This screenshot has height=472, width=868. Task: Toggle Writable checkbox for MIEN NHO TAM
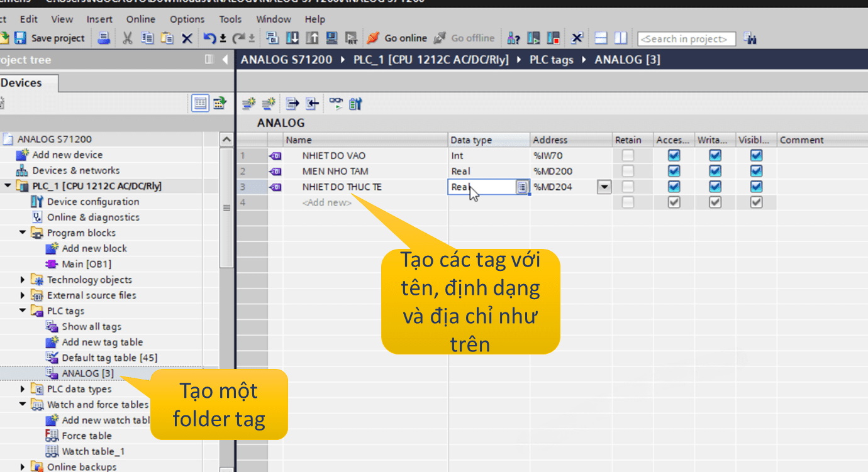(715, 171)
